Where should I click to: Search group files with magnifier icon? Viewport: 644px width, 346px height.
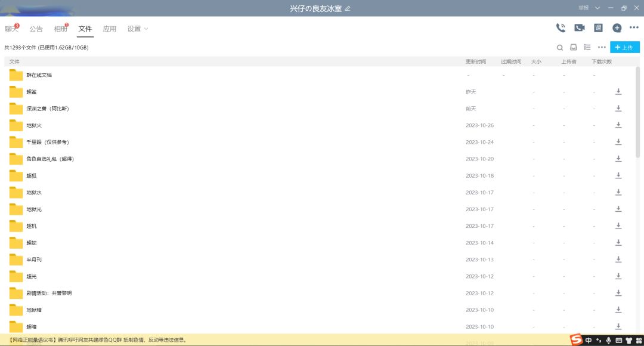coord(560,48)
